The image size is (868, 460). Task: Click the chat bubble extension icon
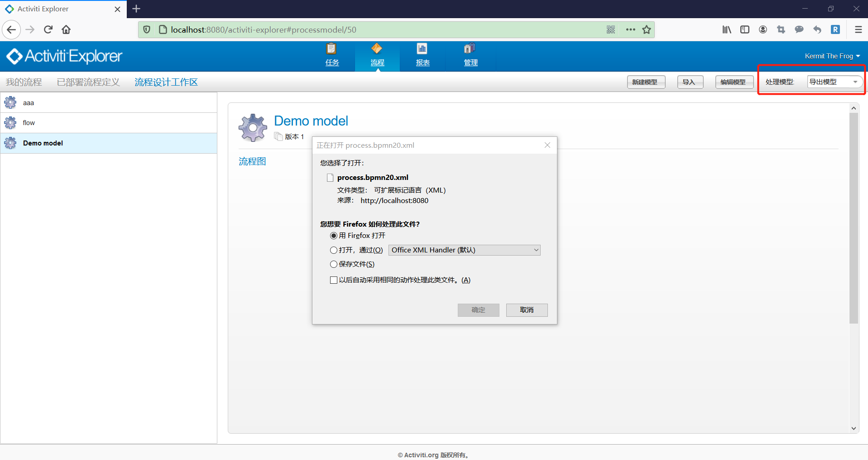pyautogui.click(x=799, y=29)
